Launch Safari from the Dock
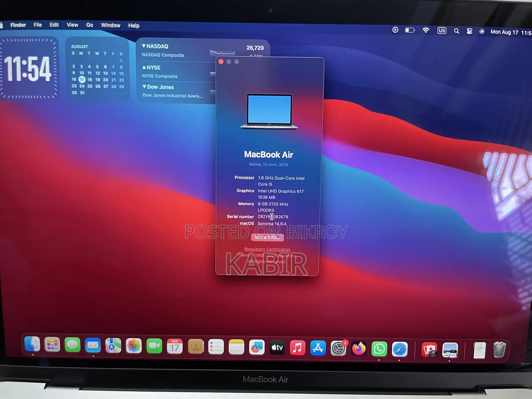Image resolution: width=532 pixels, height=399 pixels. pyautogui.click(x=400, y=349)
